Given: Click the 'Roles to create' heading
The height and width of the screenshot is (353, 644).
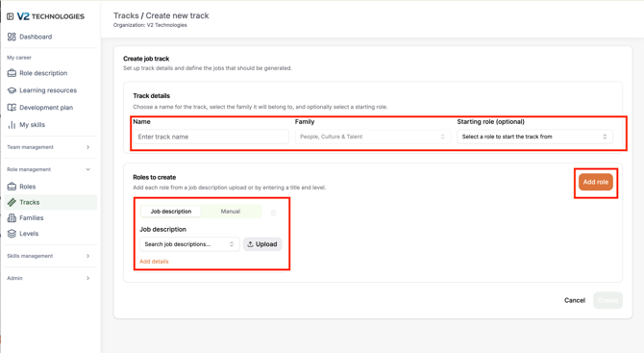Looking at the screenshot, I should [155, 177].
